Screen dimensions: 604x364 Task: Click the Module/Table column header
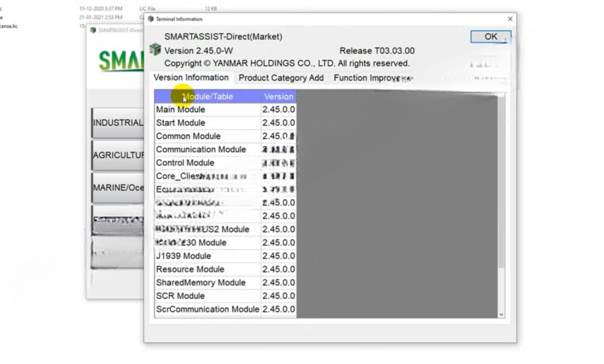tap(208, 97)
